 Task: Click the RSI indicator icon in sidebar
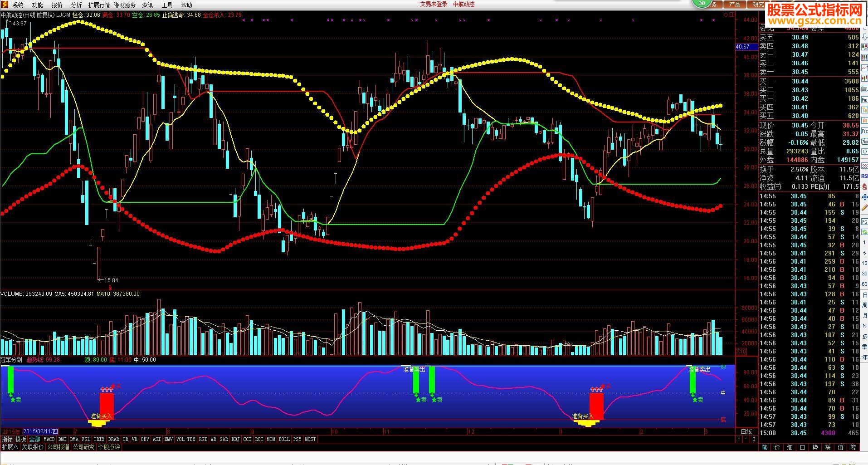pyautogui.click(x=864, y=176)
